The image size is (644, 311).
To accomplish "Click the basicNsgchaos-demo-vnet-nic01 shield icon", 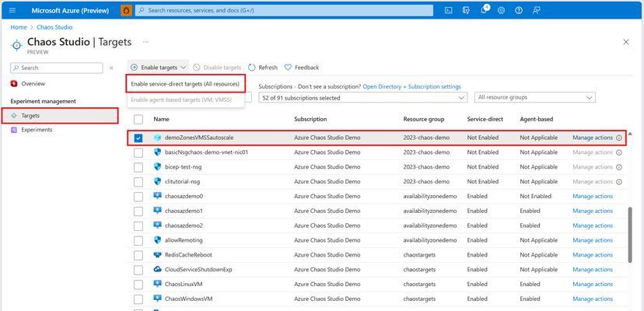I will (157, 152).
